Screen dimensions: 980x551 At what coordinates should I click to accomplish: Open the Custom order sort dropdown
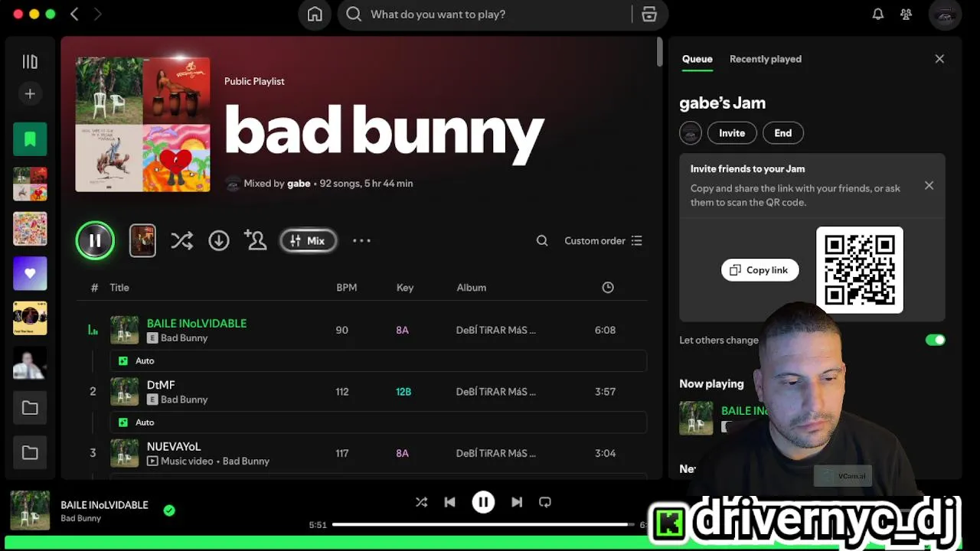point(603,240)
